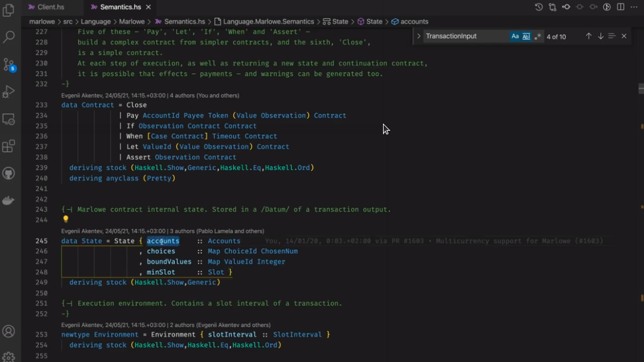This screenshot has height=362, width=644.
Task: Toggle Match Case in find widget
Action: [x=515, y=37]
